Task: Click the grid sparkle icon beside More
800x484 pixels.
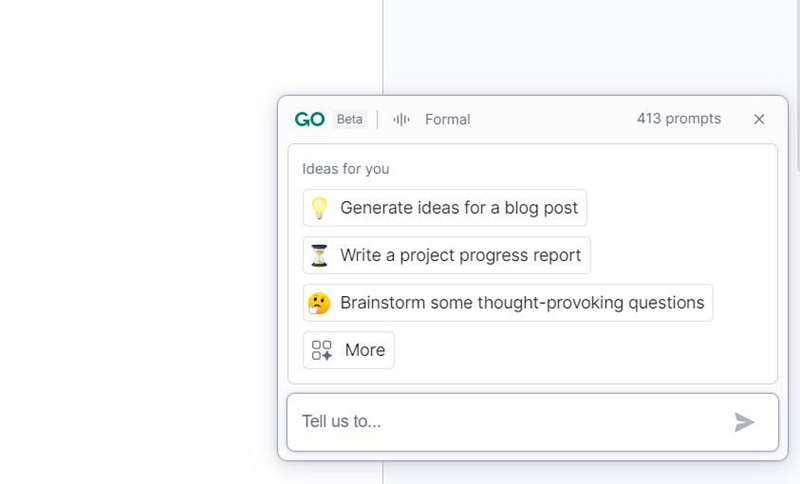Action: 322,350
